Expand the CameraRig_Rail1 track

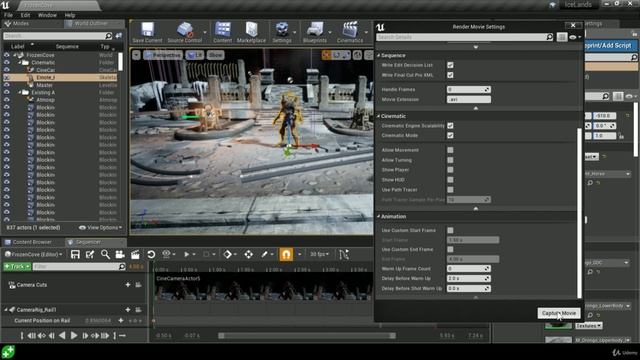tap(6, 310)
